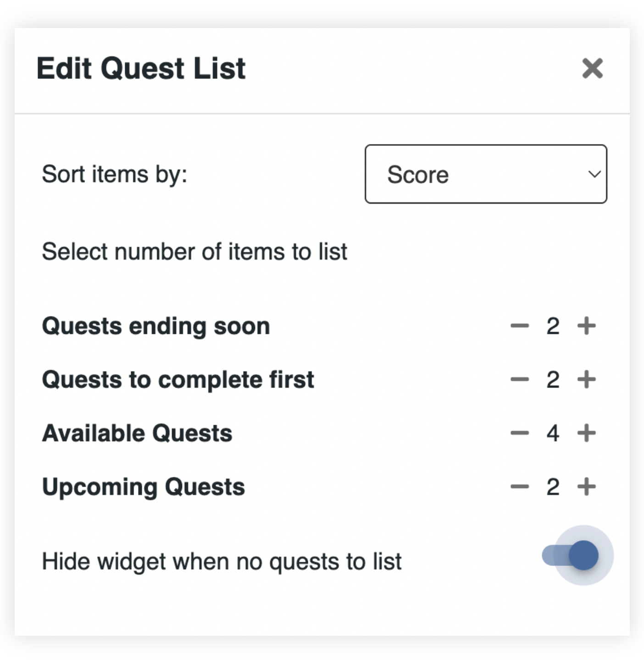The height and width of the screenshot is (666, 644).
Task: Increase Quests to complete first count
Action: [x=586, y=379]
